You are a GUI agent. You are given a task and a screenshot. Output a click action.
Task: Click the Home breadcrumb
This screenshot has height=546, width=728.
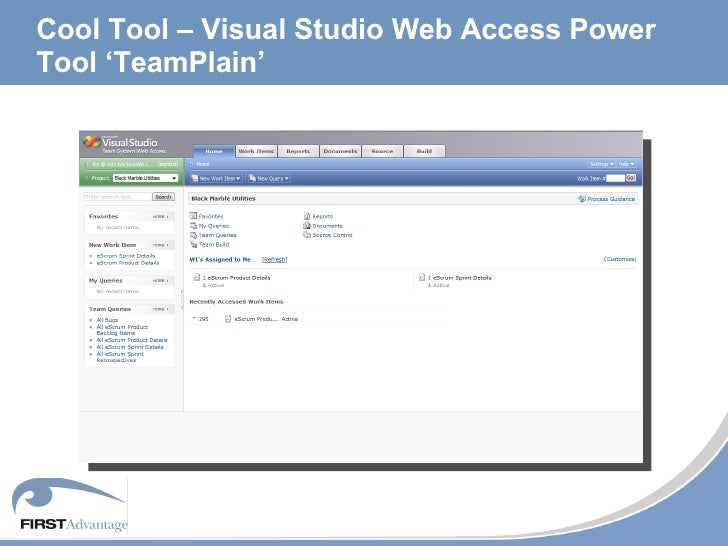pyautogui.click(x=203, y=164)
